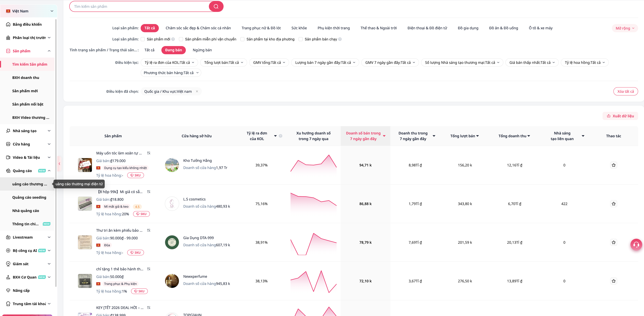
Task: Click translate icon beside Thư tri ân
Action: point(149,230)
